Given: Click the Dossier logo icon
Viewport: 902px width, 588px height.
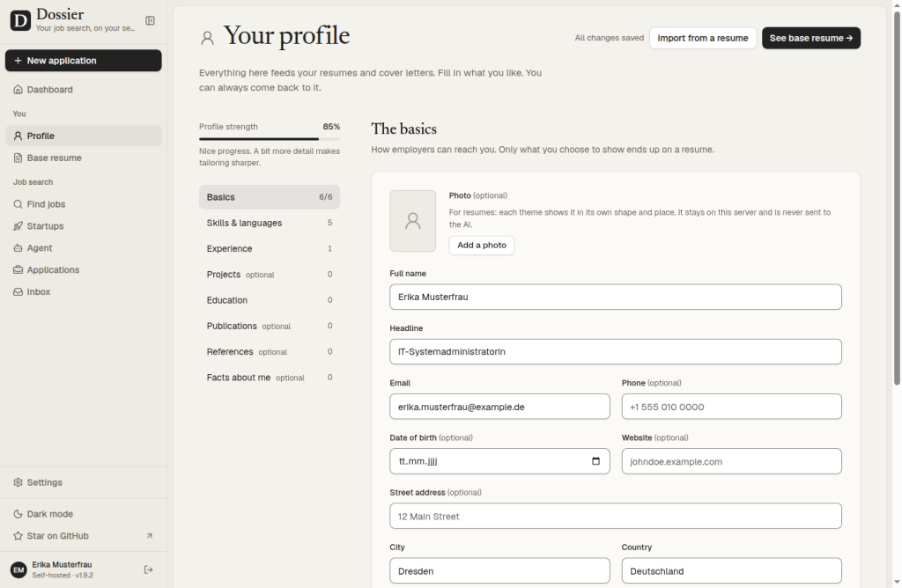Looking at the screenshot, I should [x=20, y=21].
